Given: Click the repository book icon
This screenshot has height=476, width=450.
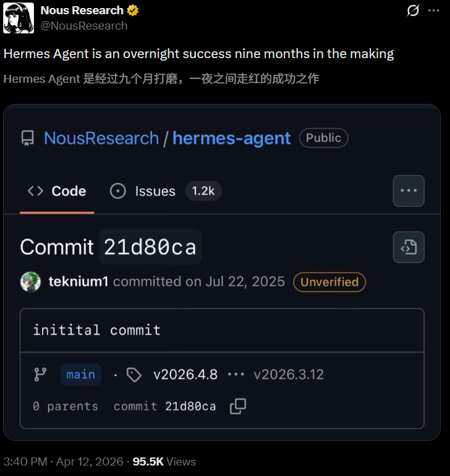Looking at the screenshot, I should pos(28,138).
